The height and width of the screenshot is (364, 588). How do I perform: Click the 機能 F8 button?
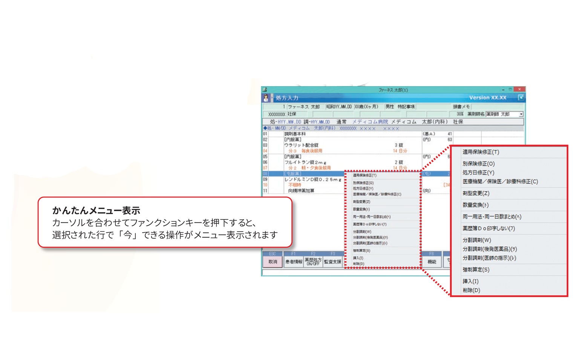[x=432, y=262]
